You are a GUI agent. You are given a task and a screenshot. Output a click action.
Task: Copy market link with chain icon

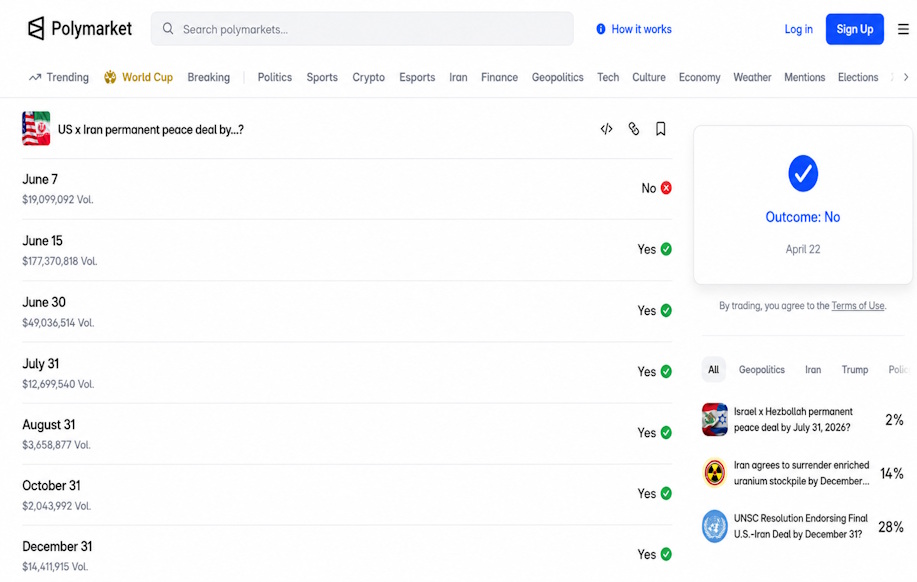pyautogui.click(x=633, y=129)
